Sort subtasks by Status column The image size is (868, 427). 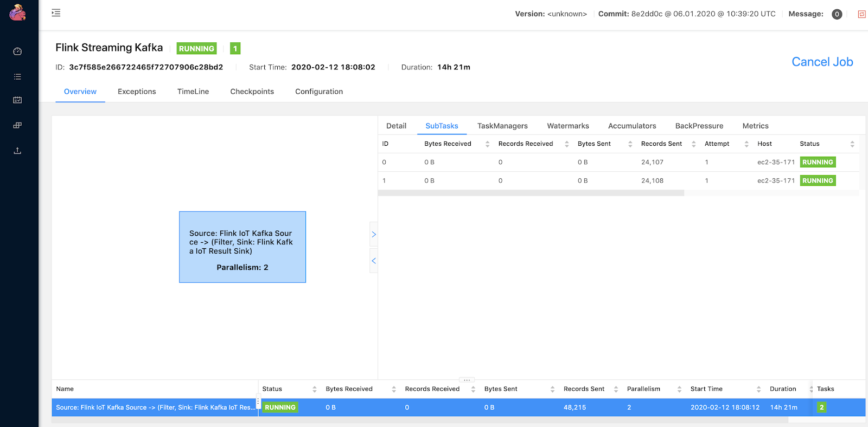coord(852,144)
